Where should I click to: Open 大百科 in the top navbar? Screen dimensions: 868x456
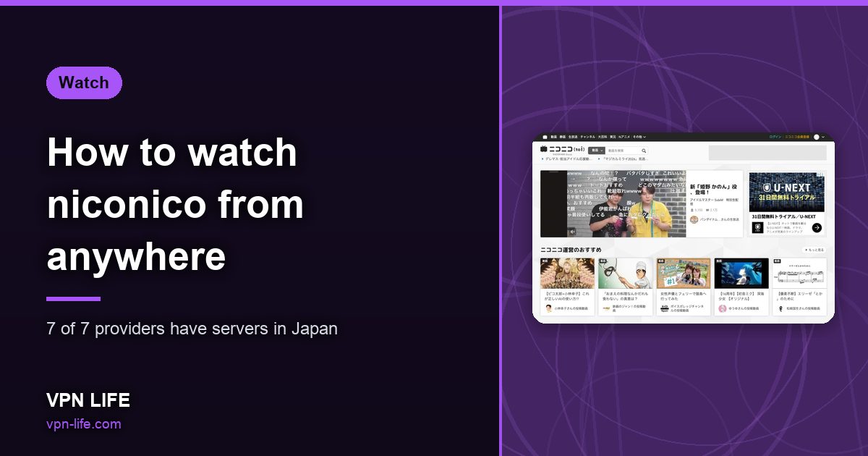tap(602, 137)
